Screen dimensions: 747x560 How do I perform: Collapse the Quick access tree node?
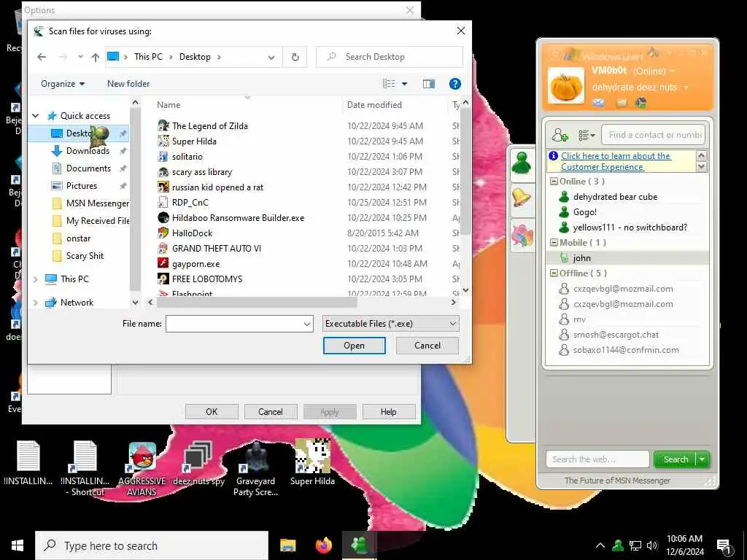pos(36,116)
